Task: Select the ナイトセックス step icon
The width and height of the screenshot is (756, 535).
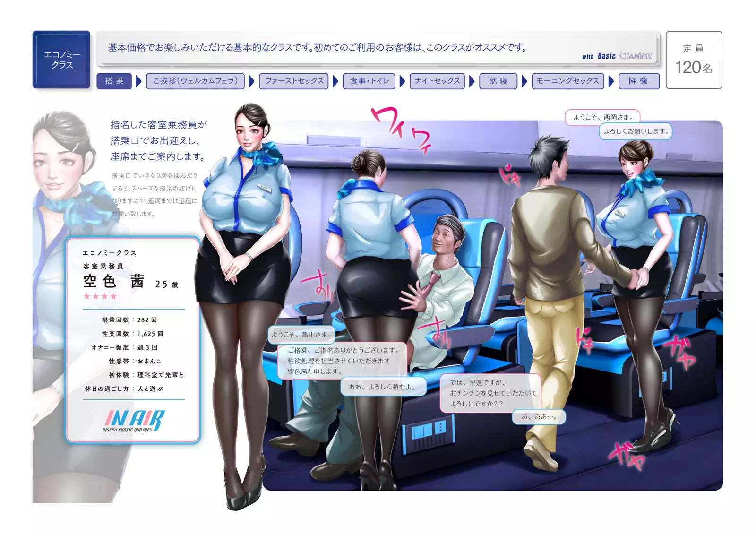Action: coord(438,81)
